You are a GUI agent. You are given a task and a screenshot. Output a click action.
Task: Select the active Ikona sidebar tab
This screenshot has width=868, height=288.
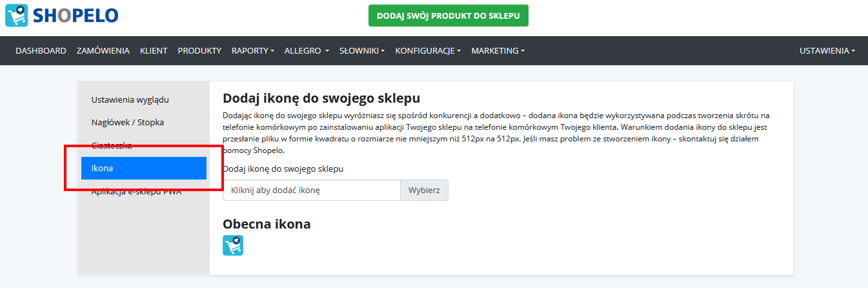click(x=144, y=168)
